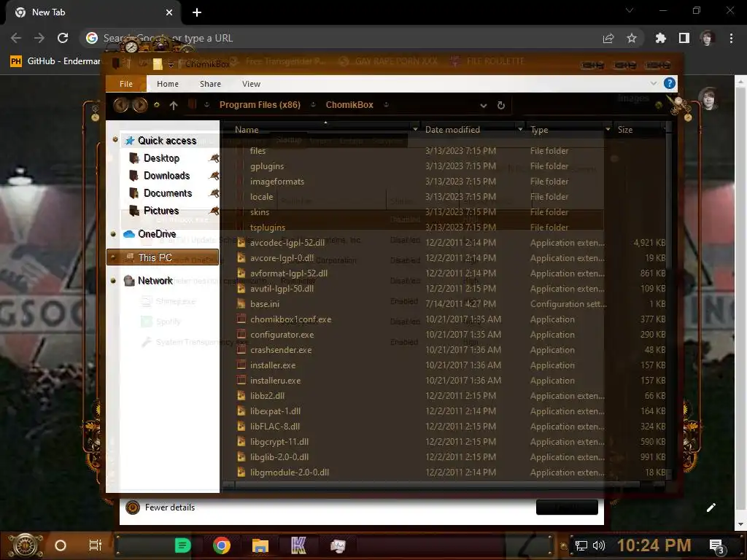Select the imageformats folder
This screenshot has height=560, width=747.
coord(276,182)
